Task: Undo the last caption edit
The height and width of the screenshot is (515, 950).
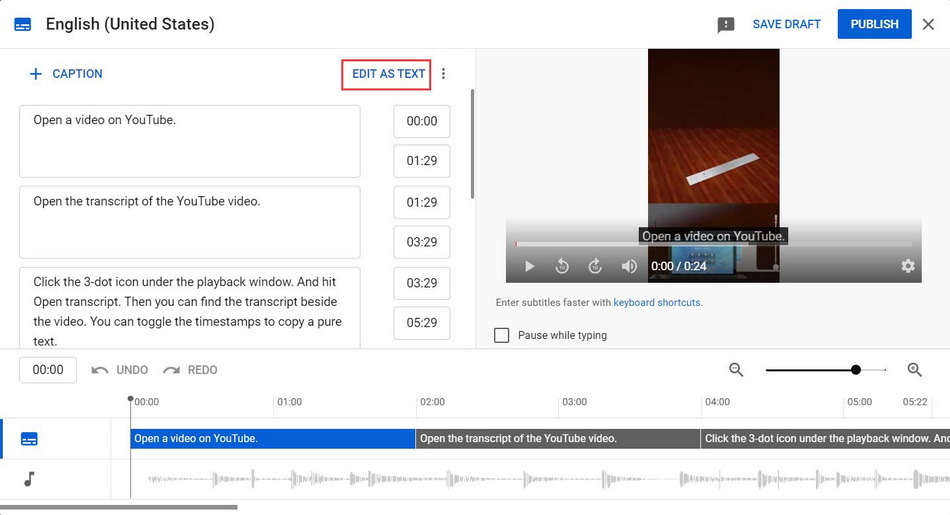Action: 120,370
